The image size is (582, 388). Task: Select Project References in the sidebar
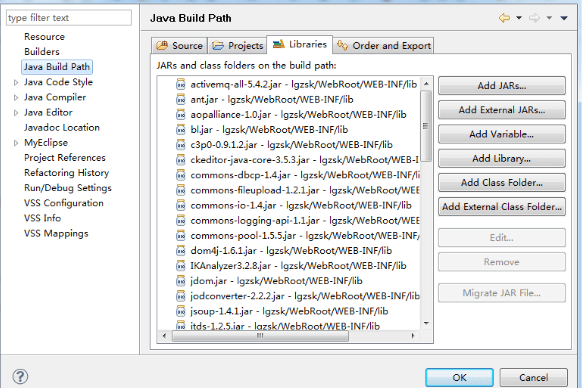65,158
